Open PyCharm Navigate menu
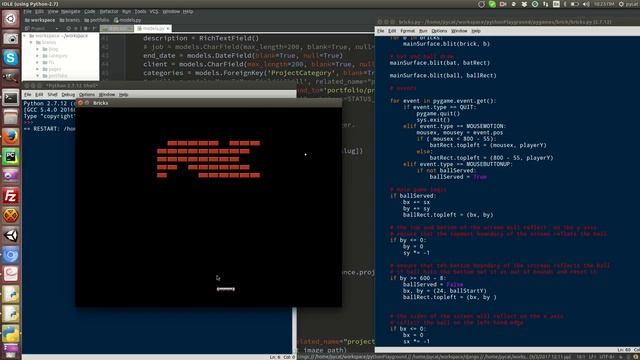Viewport: 640px width, 360px height. pyautogui.click(x=71, y=11)
